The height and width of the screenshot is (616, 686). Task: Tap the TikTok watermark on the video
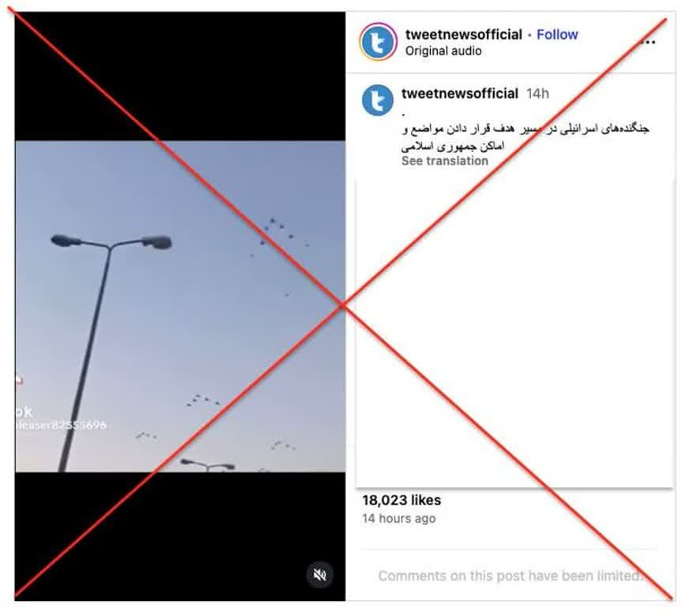[24, 411]
